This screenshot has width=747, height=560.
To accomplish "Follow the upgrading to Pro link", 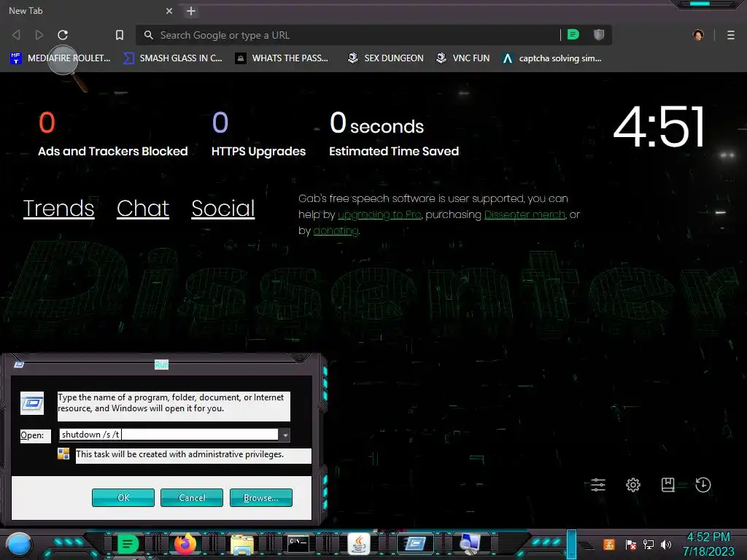I will coord(379,215).
